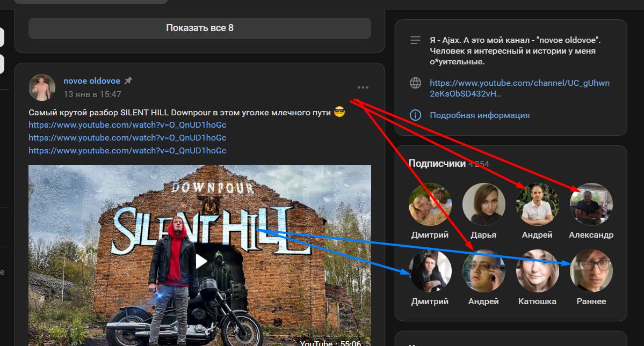644x346 pixels.
Task: Open the second YouTube link in the post
Action: point(127,138)
